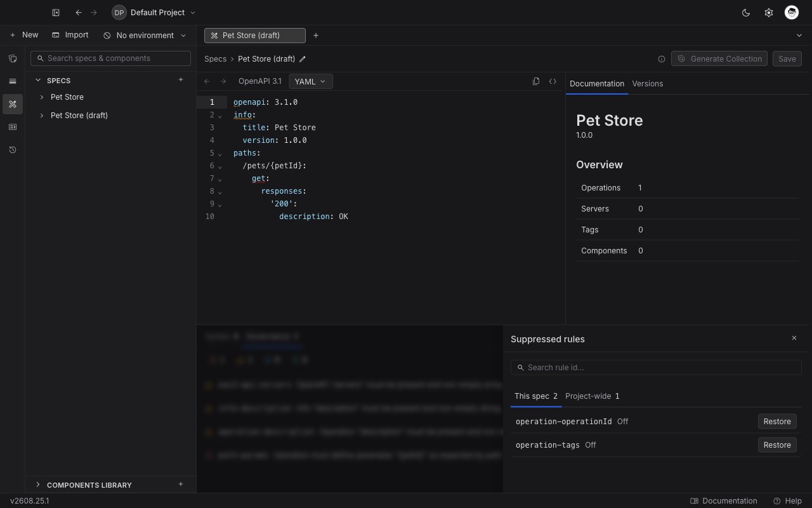
Task: Click the OpenAPI 3.1 label
Action: [260, 81]
